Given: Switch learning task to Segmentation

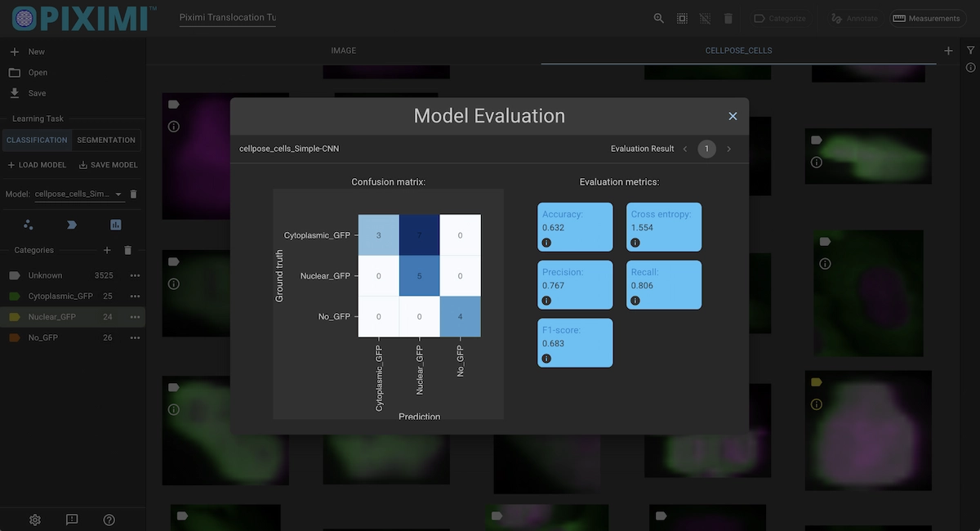Looking at the screenshot, I should [106, 141].
